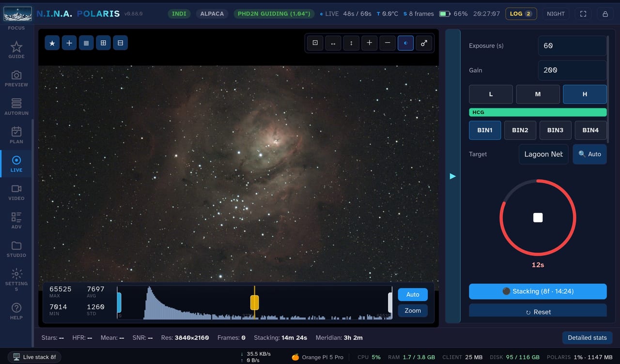The height and width of the screenshot is (364, 620).
Task: Click the N.I.N.A. Polaris logo thumbnail
Action: tap(17, 14)
